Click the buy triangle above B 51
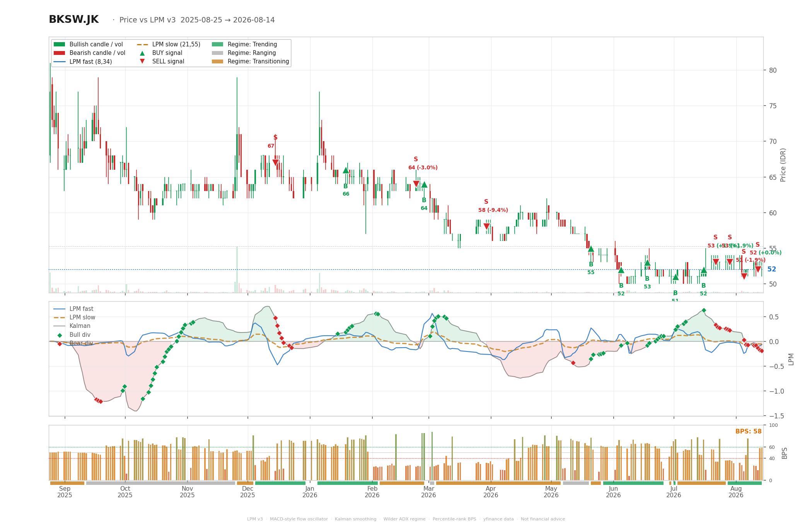The image size is (812, 522). pyautogui.click(x=676, y=277)
